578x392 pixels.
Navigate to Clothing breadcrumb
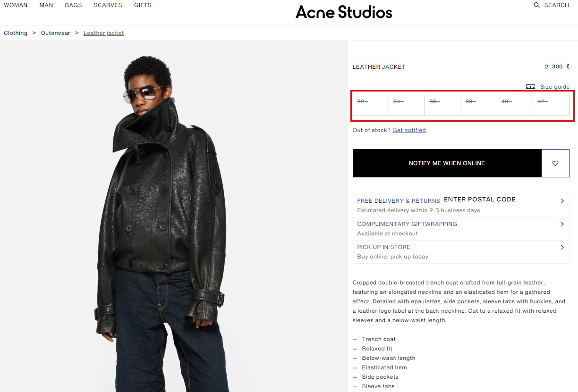coord(16,33)
